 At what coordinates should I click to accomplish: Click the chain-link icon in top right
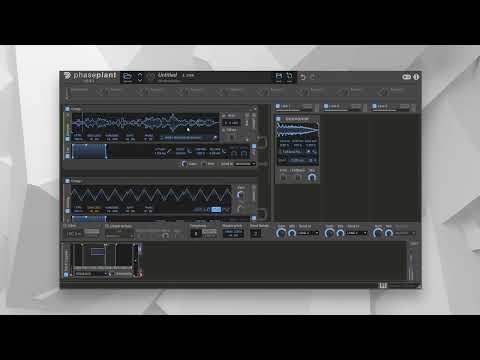(406, 77)
